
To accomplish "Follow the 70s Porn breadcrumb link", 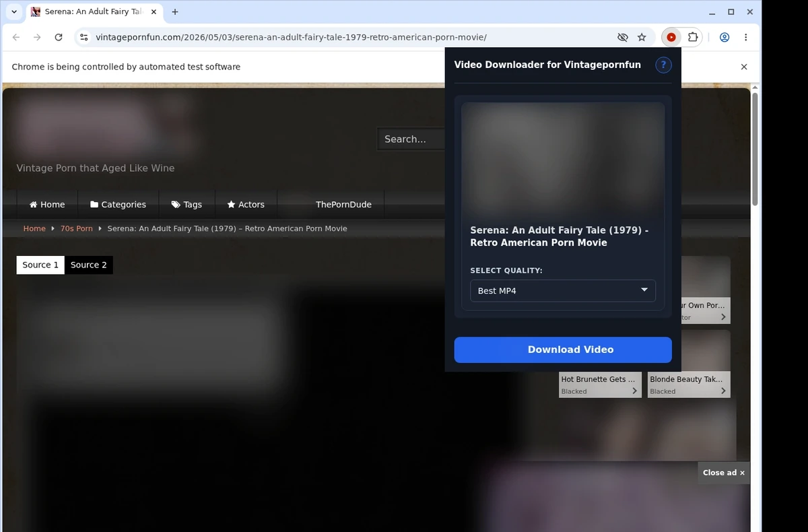I will tap(77, 229).
